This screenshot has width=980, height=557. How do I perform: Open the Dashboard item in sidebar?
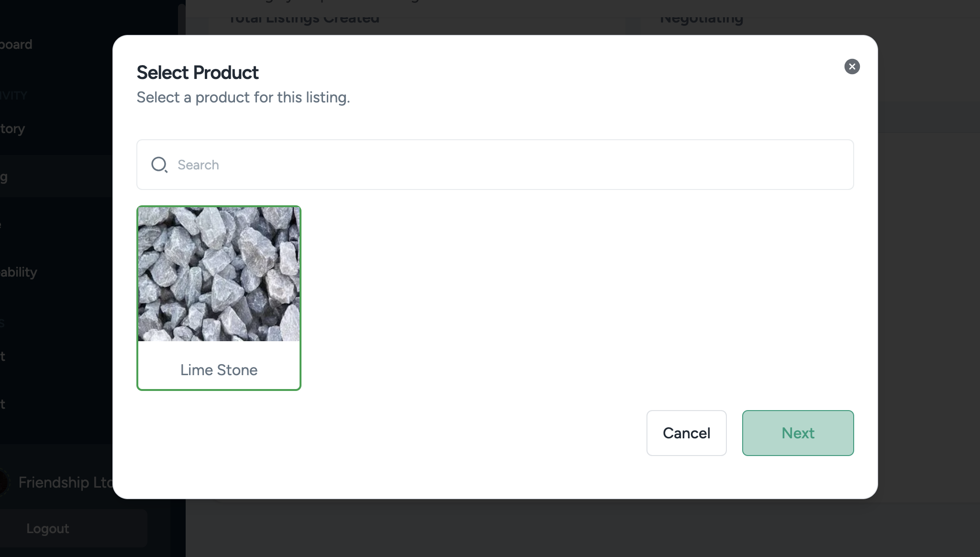tap(16, 45)
